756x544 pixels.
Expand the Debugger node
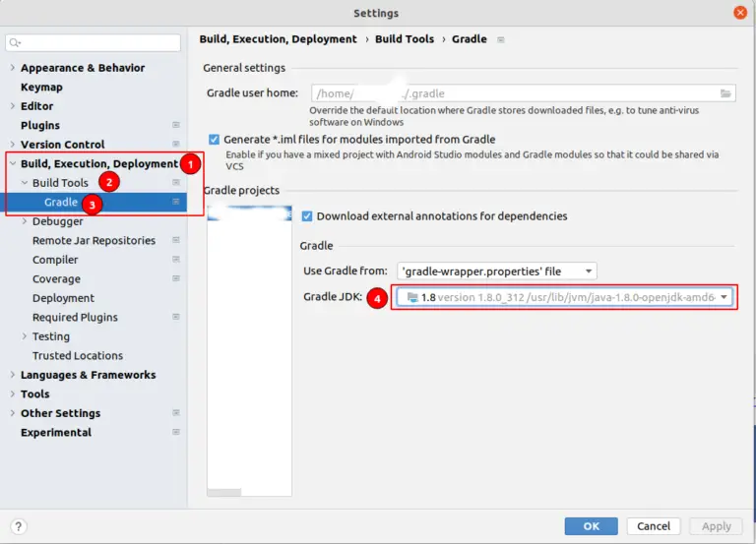(x=24, y=221)
